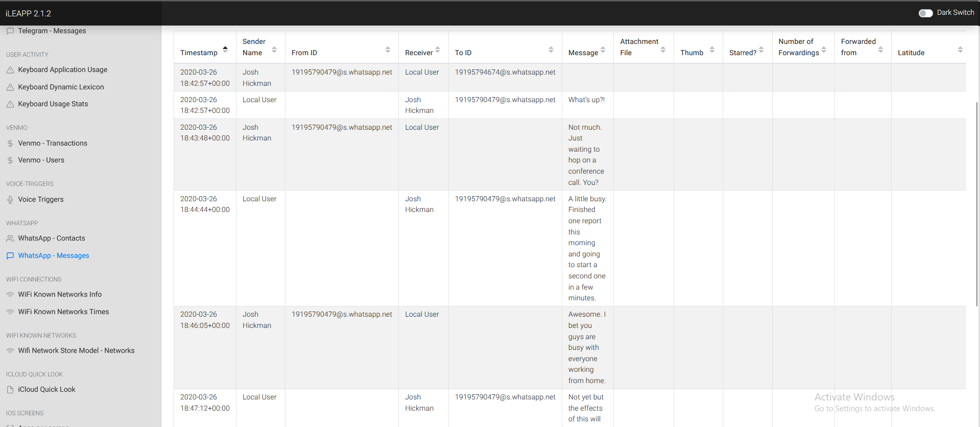Open Venmo - Transactions report
The height and width of the screenshot is (427, 980).
pyautogui.click(x=53, y=143)
